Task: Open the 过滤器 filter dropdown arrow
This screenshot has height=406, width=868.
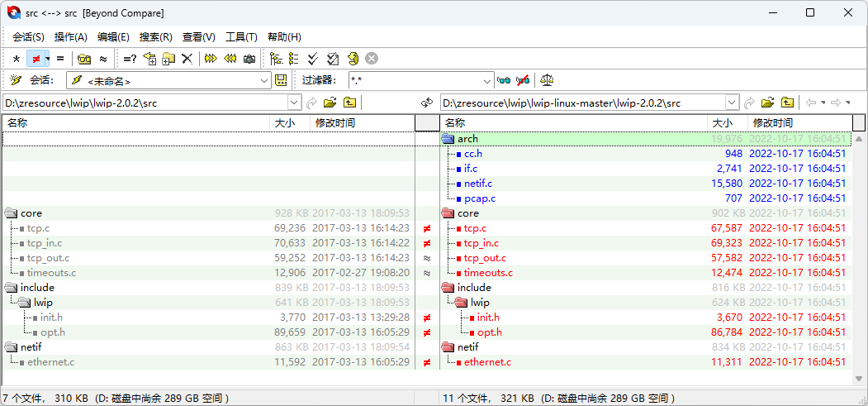Action: pos(487,81)
